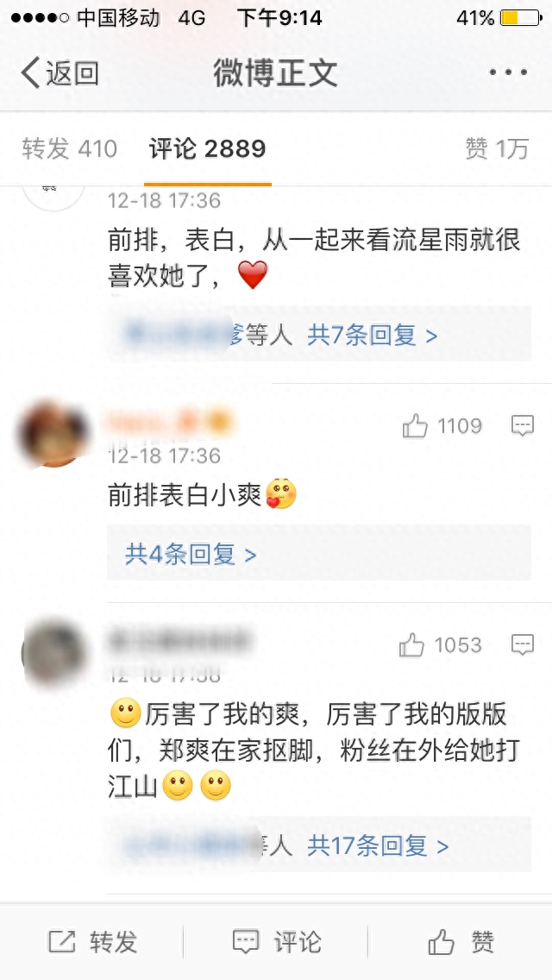Reply to the comment with 1053 likes
Viewport: 552px width, 980px height.
coord(523,645)
